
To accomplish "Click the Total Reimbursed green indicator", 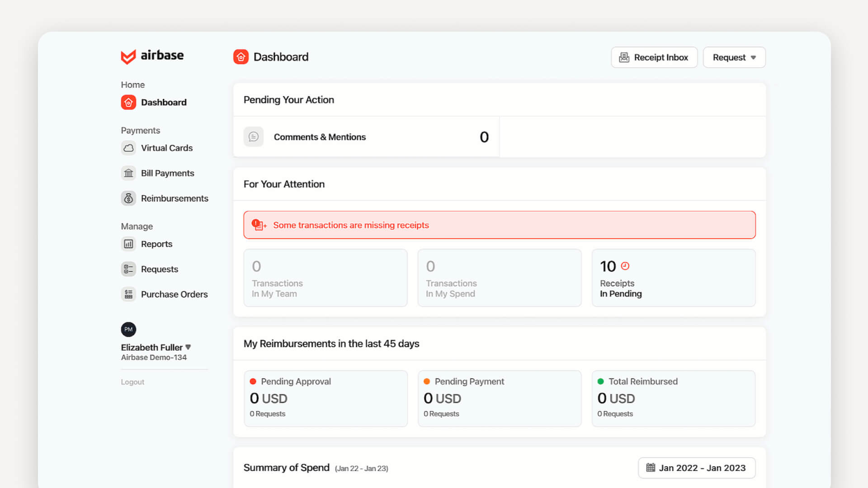I will 601,381.
